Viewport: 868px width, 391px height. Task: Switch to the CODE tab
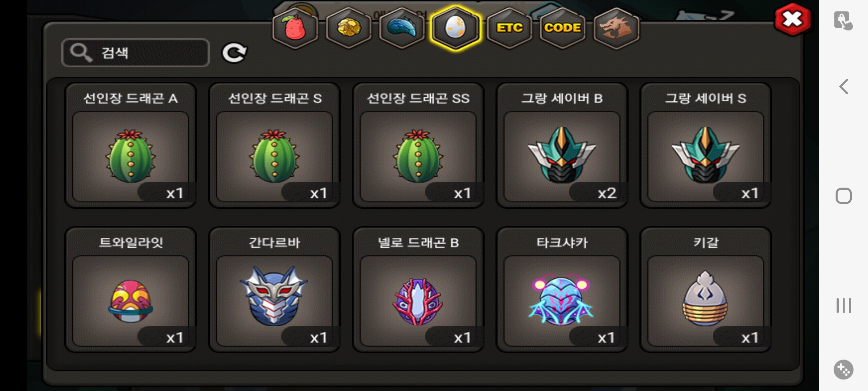(x=562, y=28)
